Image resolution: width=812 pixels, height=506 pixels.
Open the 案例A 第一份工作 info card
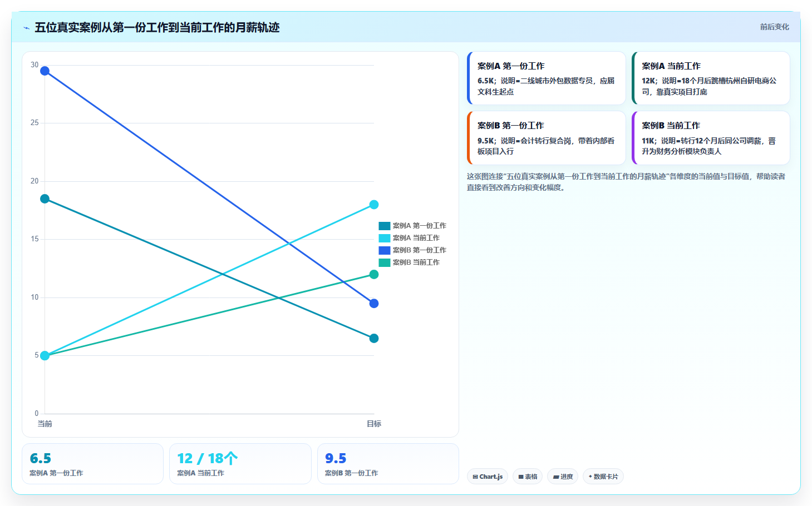[547, 78]
